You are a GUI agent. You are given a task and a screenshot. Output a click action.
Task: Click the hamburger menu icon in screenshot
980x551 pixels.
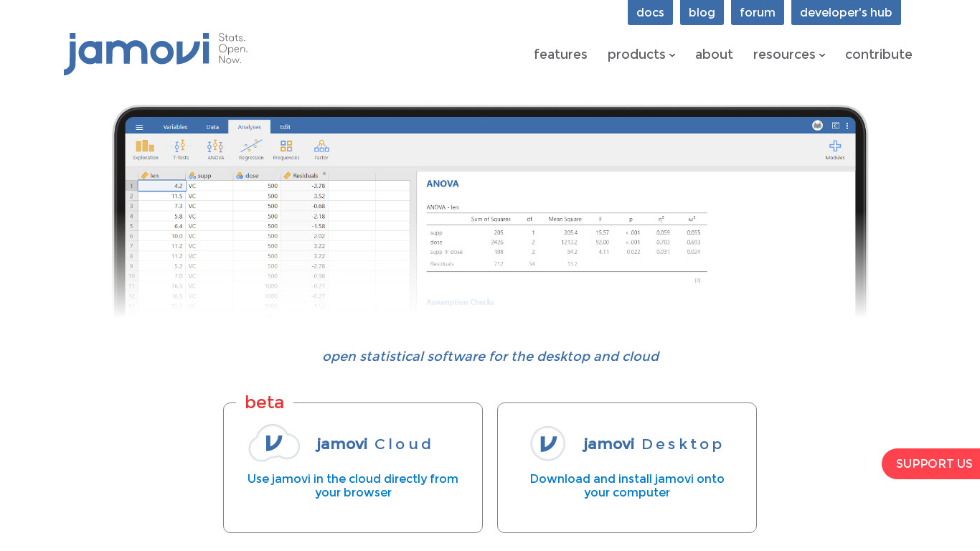pos(139,127)
